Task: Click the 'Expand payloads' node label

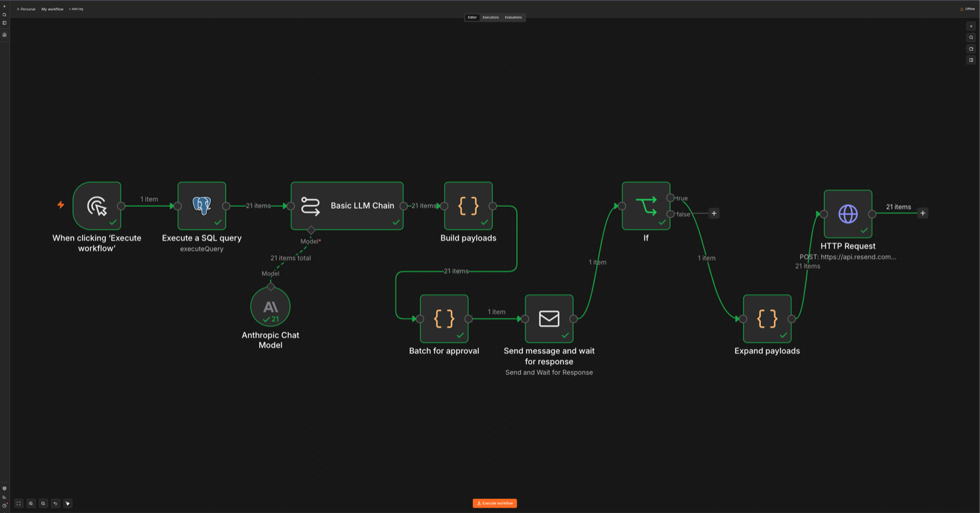Action: pos(767,351)
